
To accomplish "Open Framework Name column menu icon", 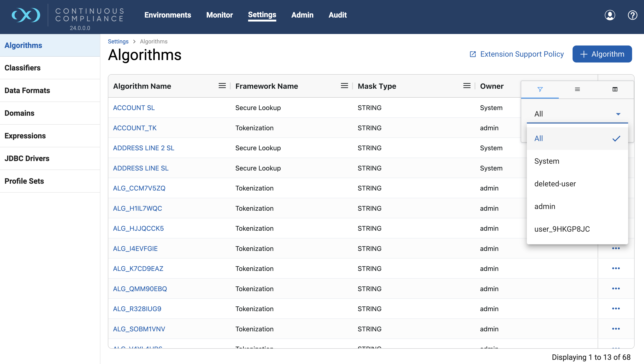I will 344,86.
